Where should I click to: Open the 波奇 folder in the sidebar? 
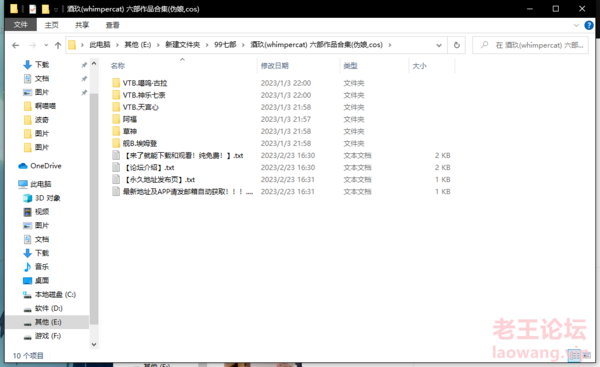(42, 120)
